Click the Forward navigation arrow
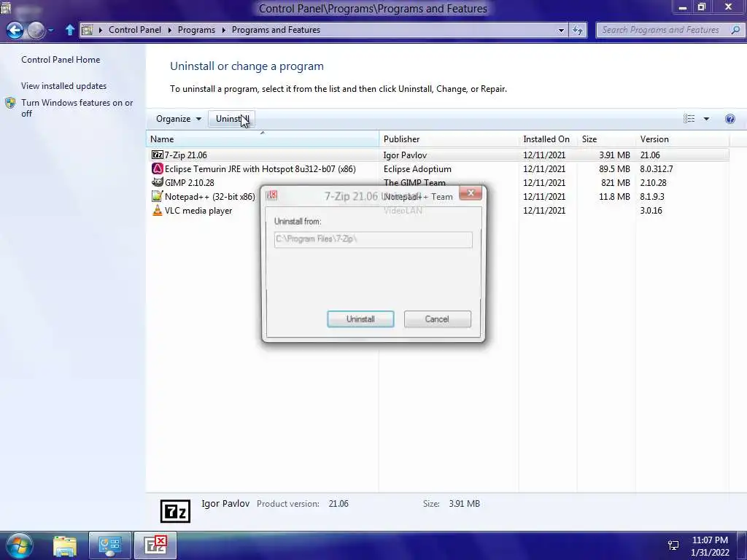The image size is (747, 560). point(36,31)
